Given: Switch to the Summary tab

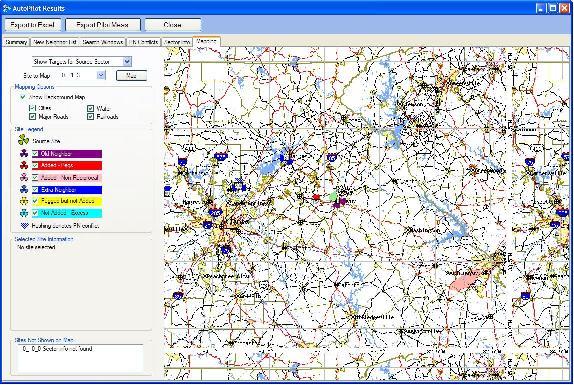Looking at the screenshot, I should pyautogui.click(x=16, y=42).
